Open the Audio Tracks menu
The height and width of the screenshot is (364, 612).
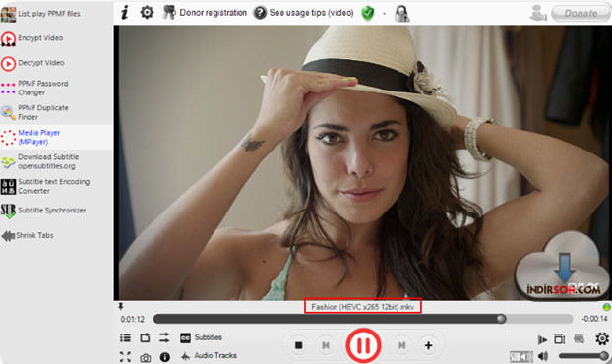click(209, 356)
